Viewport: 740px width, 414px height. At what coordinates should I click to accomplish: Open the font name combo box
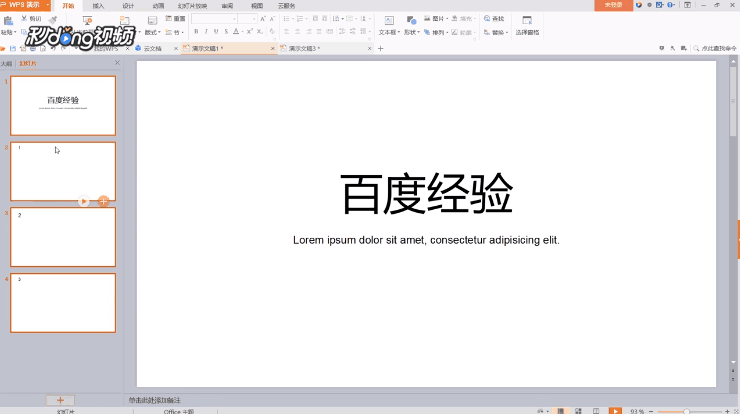(214, 19)
